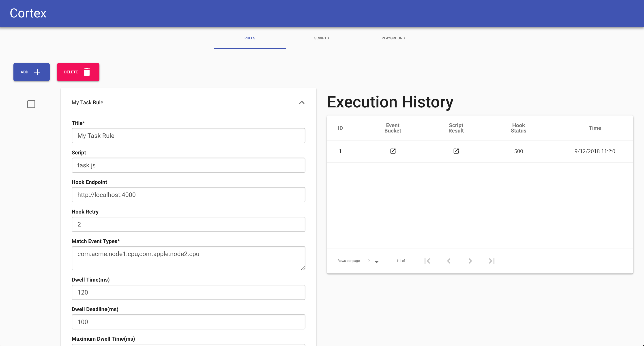
Task: Click the trash icon on Delete button
Action: pos(87,72)
